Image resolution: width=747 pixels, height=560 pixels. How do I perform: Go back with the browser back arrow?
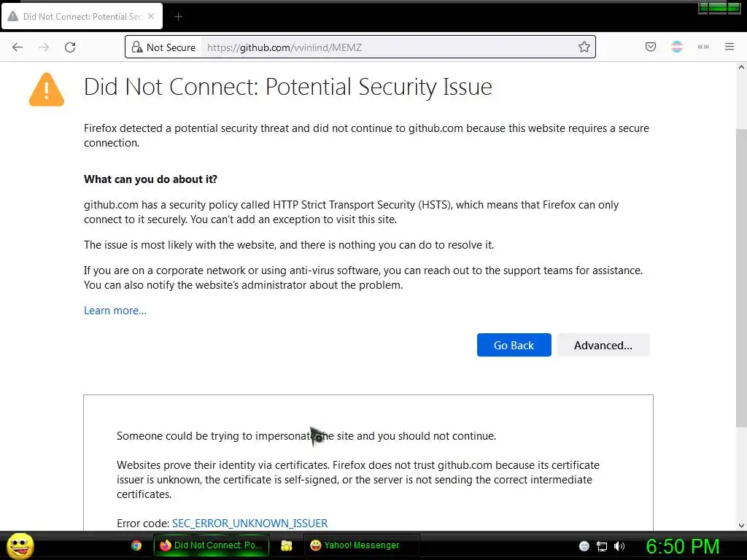[18, 47]
